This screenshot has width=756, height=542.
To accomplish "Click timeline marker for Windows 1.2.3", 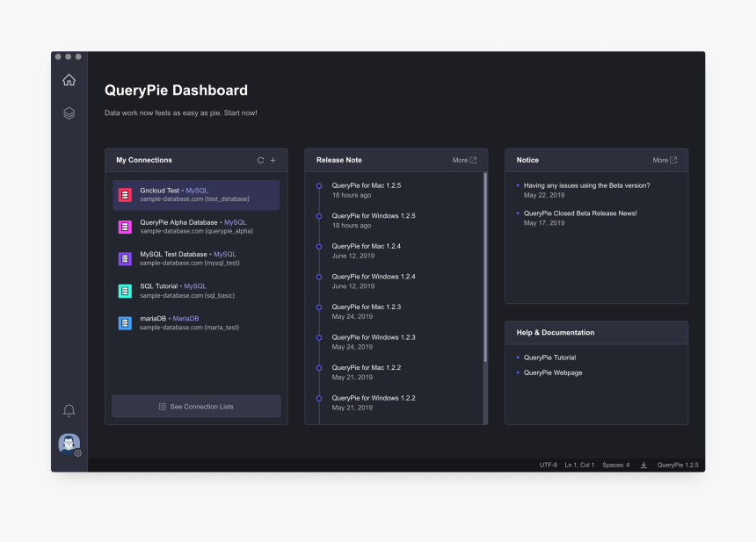I will (x=319, y=337).
